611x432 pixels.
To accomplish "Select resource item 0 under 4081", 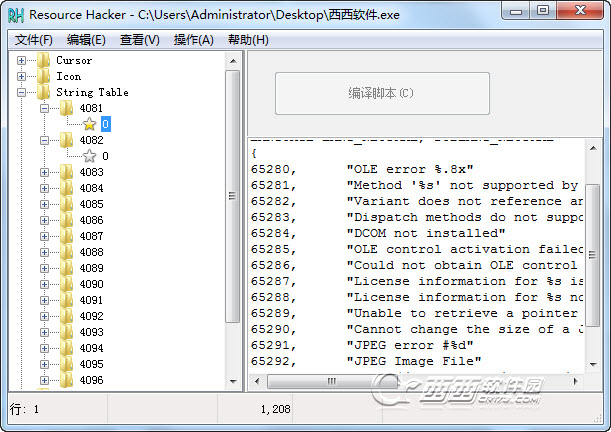I will [x=106, y=124].
